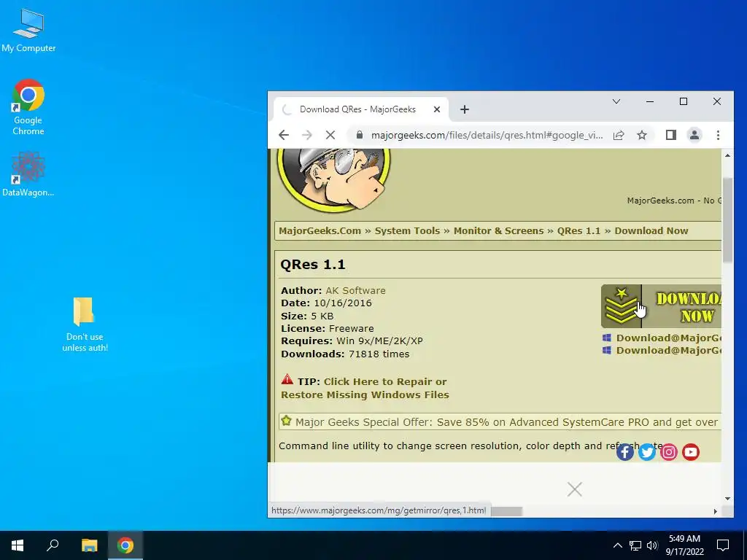This screenshot has width=747, height=560.
Task: Click the first Download@MajorGeeks mirror link
Action: point(668,338)
